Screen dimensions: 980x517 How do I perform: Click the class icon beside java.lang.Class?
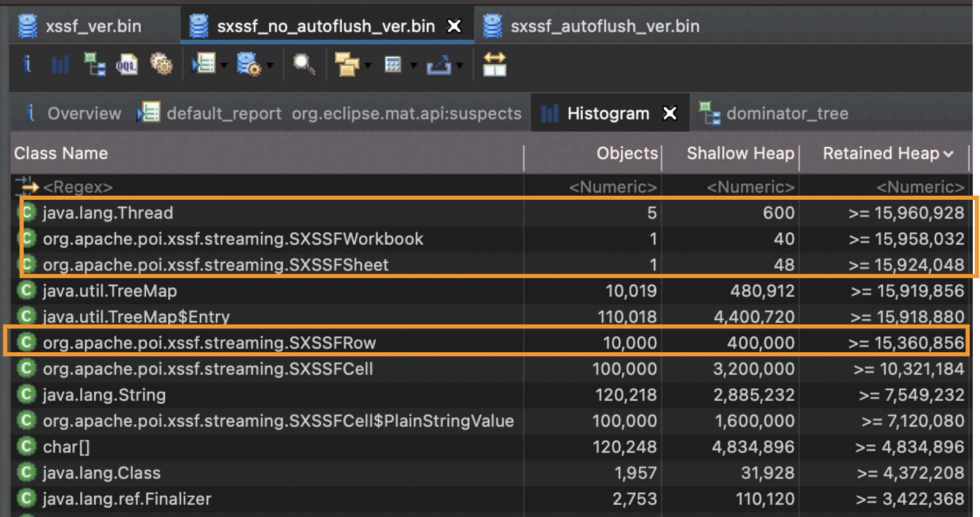coord(27,472)
